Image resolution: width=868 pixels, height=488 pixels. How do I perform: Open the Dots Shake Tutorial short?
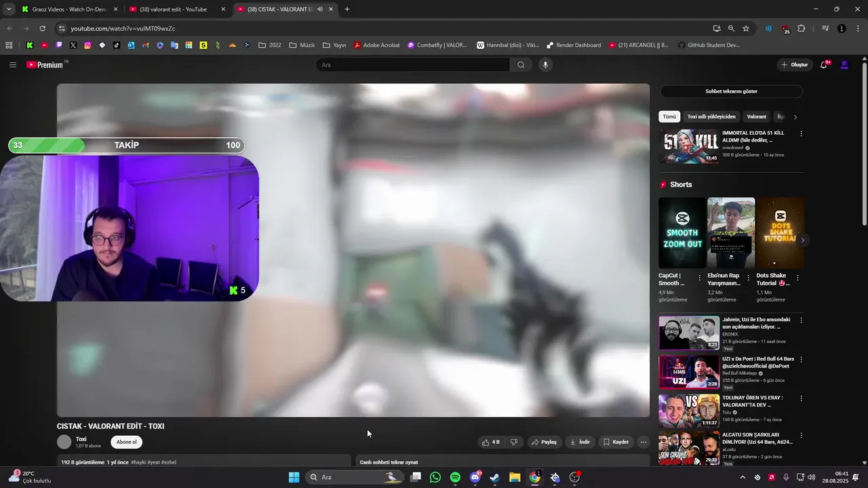[x=781, y=232]
